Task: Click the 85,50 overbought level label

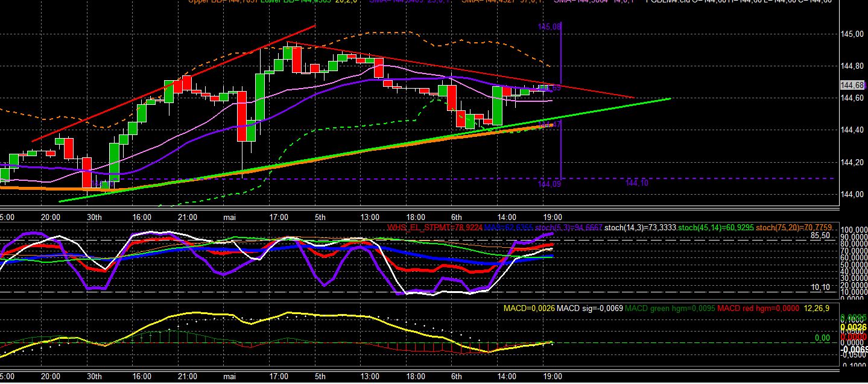Action: pos(820,236)
